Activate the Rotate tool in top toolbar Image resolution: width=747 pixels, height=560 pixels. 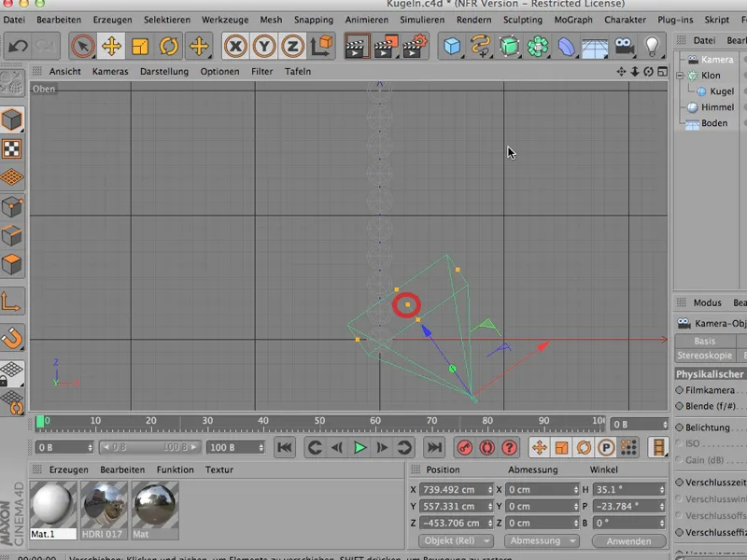(169, 46)
